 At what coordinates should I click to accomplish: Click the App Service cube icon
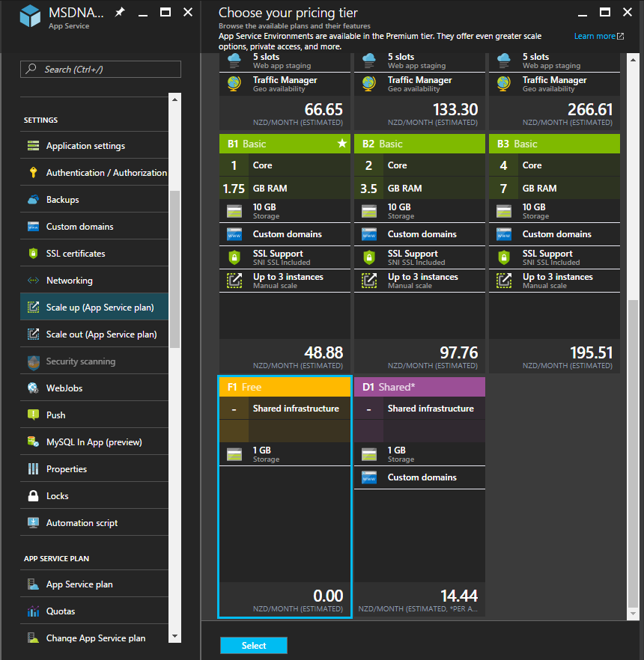pos(30,16)
